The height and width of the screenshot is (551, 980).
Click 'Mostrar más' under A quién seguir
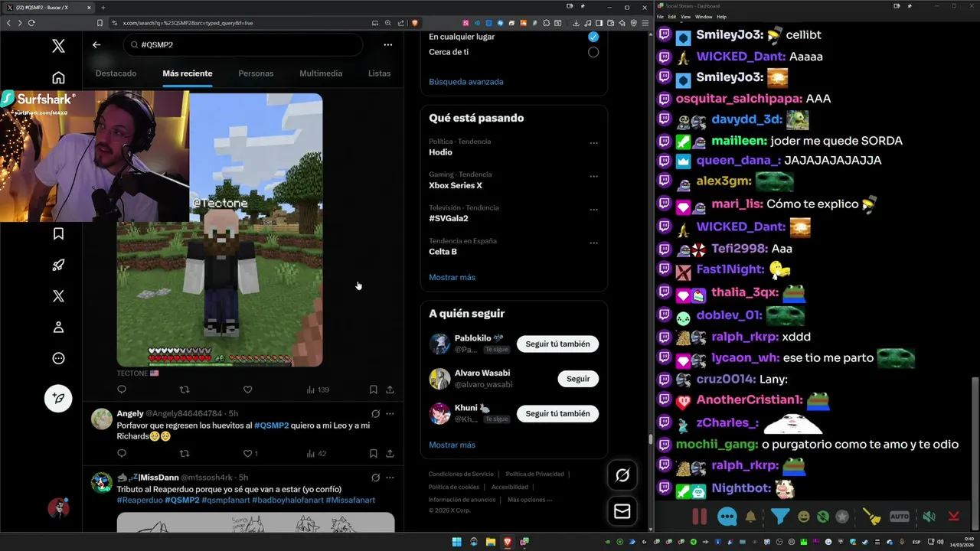coord(452,445)
